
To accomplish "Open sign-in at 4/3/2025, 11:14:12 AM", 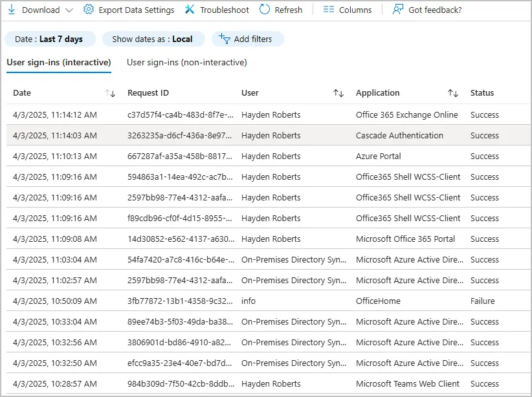I will tap(55, 115).
